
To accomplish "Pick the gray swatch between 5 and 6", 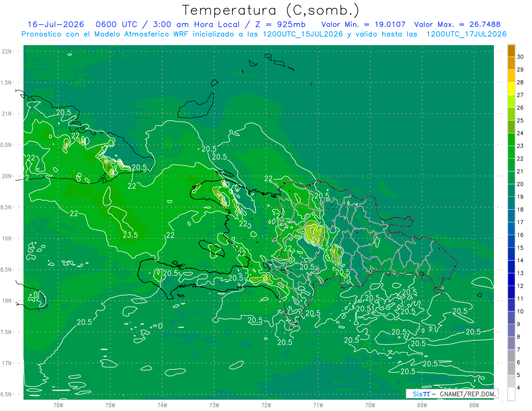I will (x=511, y=368).
